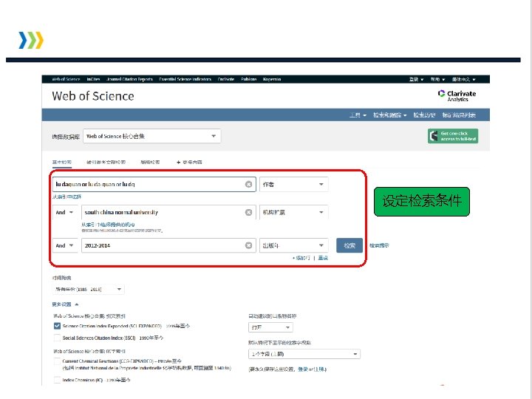
Task: Open the And operator for 2012-2014 row
Action: (x=65, y=245)
